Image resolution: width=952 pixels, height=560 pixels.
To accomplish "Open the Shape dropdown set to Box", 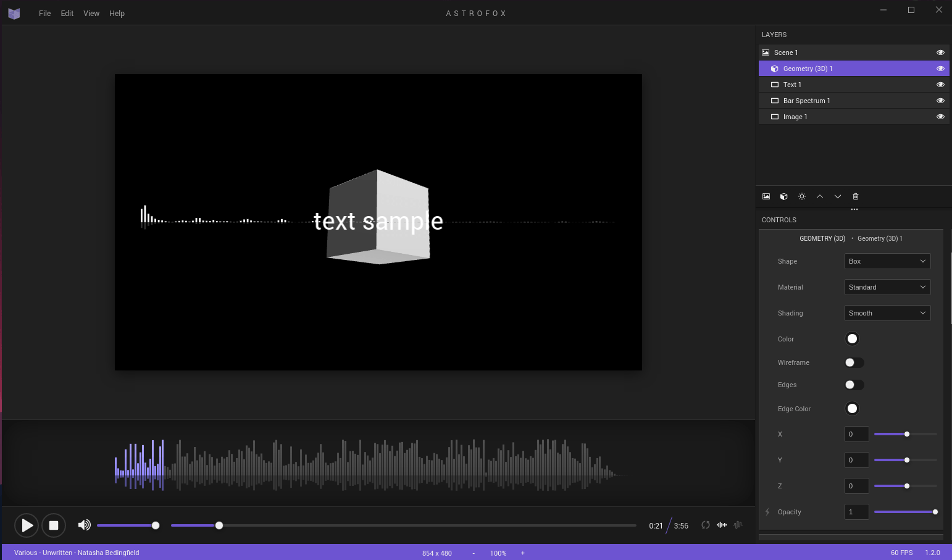I will (887, 261).
